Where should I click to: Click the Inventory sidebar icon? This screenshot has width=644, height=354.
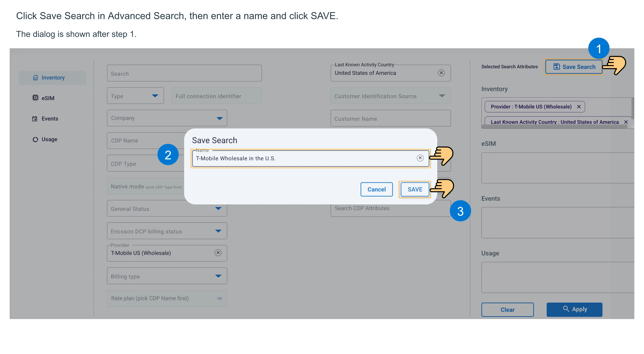click(35, 78)
